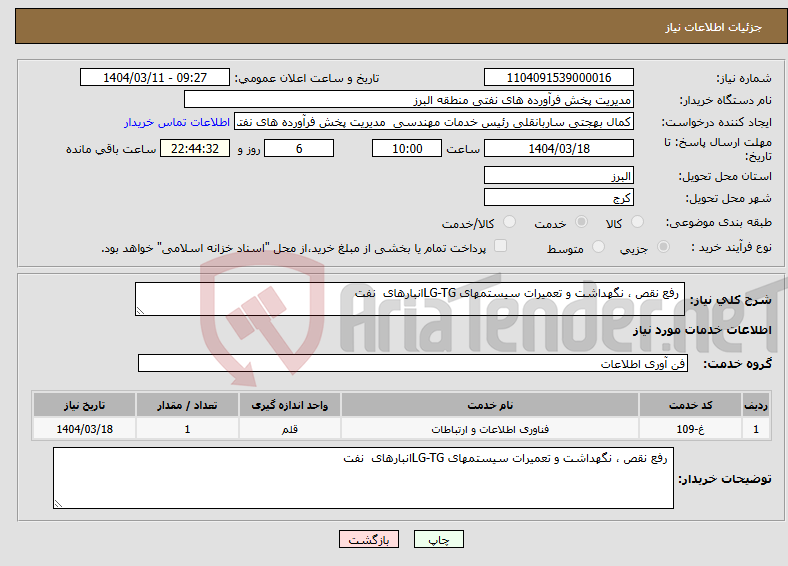This screenshot has height=566, width=788.
Task: Click the توضیحات خریدار textarea
Action: tap(363, 478)
